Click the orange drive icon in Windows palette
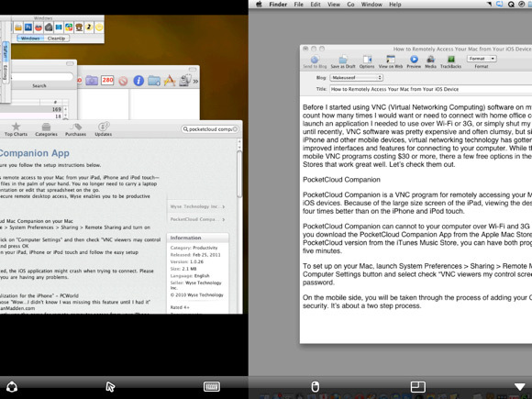Image resolution: width=532 pixels, height=399 pixels. point(18,28)
